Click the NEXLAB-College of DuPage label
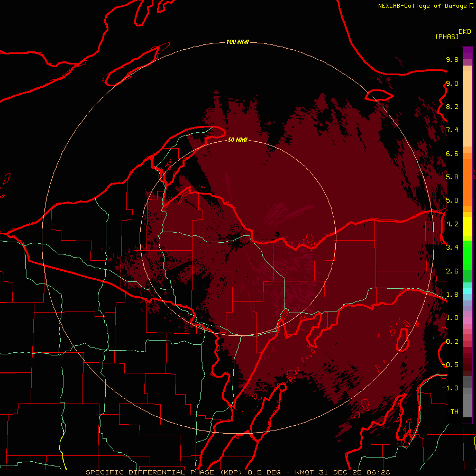The height and width of the screenshot is (476, 476). [x=422, y=6]
